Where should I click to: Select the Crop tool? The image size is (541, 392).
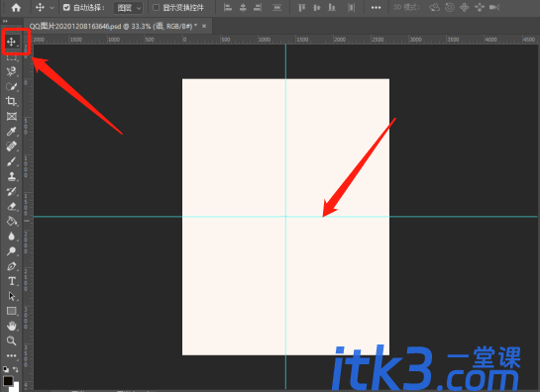11,101
